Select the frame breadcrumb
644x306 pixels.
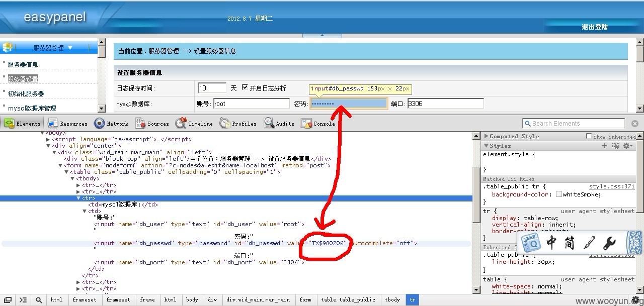[147, 299]
